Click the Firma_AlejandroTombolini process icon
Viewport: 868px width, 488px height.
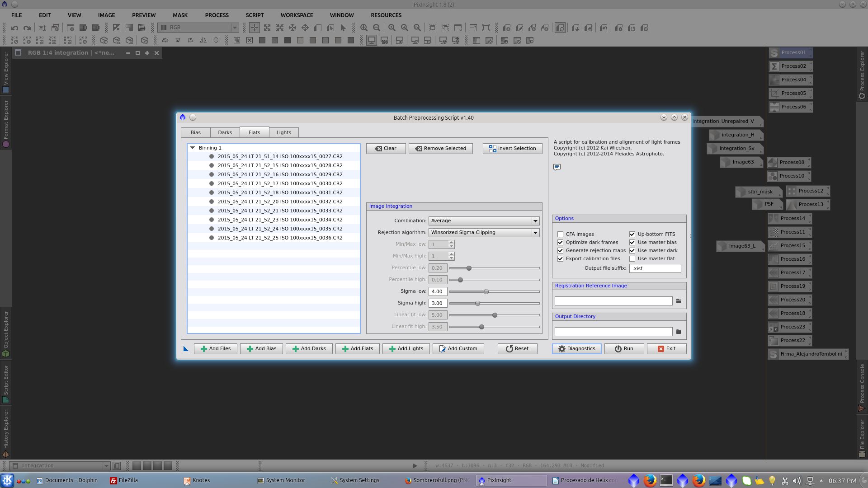pyautogui.click(x=808, y=354)
